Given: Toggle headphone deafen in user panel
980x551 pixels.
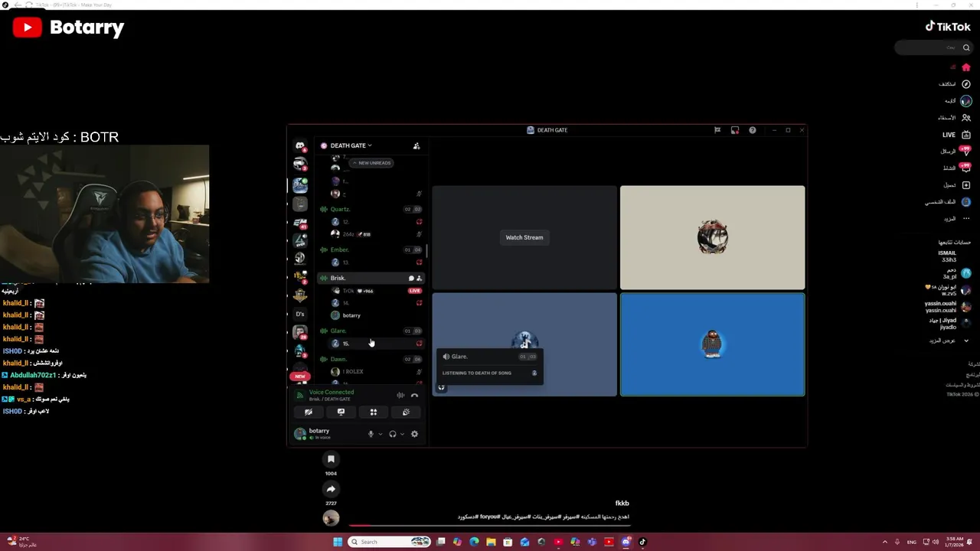Looking at the screenshot, I should point(393,434).
